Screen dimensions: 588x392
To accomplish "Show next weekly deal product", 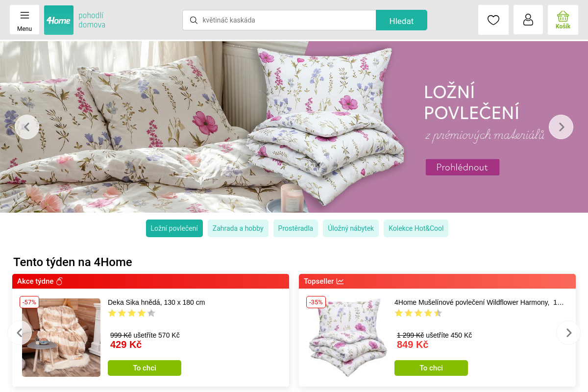I will (568, 333).
